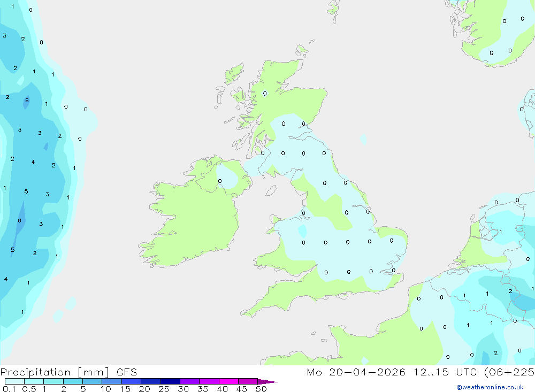535x392 pixels.
Task: Click the legend label '20'
Action: (x=144, y=389)
